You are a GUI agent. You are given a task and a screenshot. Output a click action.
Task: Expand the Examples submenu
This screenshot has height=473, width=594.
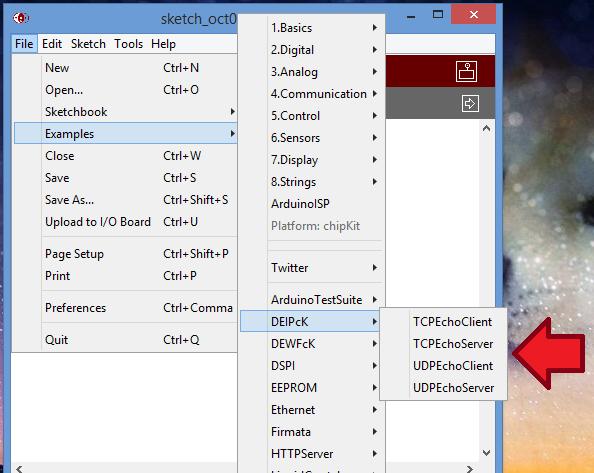[125, 134]
